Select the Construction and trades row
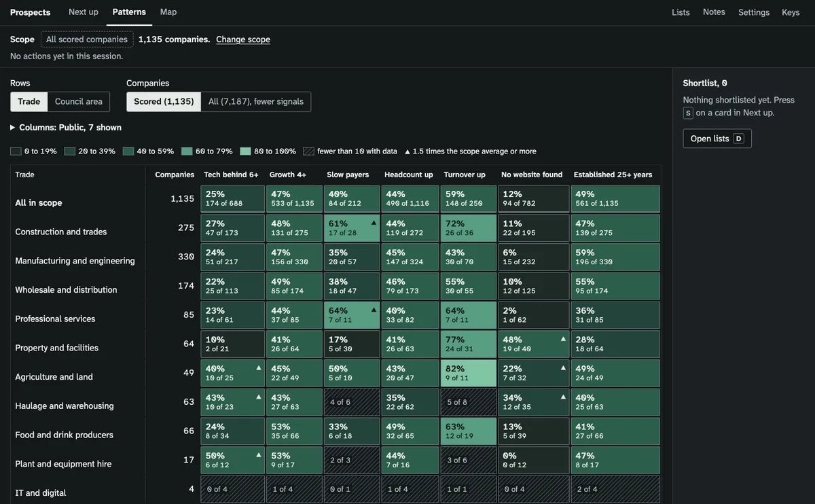The image size is (815, 504). 61,232
